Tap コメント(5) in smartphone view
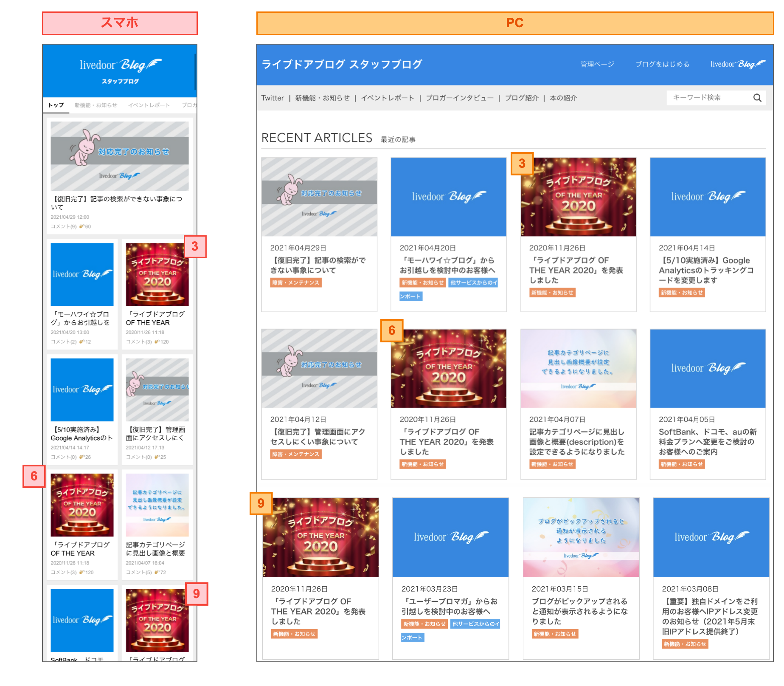Image resolution: width=784 pixels, height=686 pixels. tap(139, 572)
